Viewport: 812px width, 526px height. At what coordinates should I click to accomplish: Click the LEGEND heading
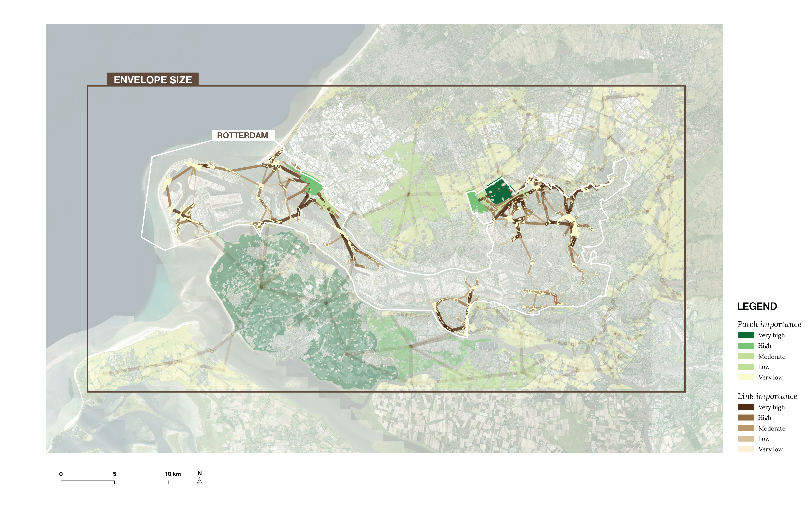point(757,306)
